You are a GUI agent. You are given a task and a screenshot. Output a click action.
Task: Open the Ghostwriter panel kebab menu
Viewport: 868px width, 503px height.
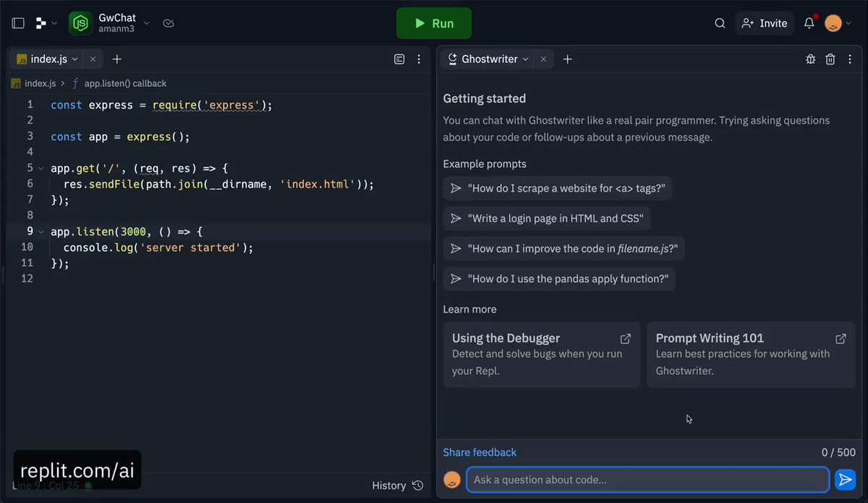click(x=849, y=59)
